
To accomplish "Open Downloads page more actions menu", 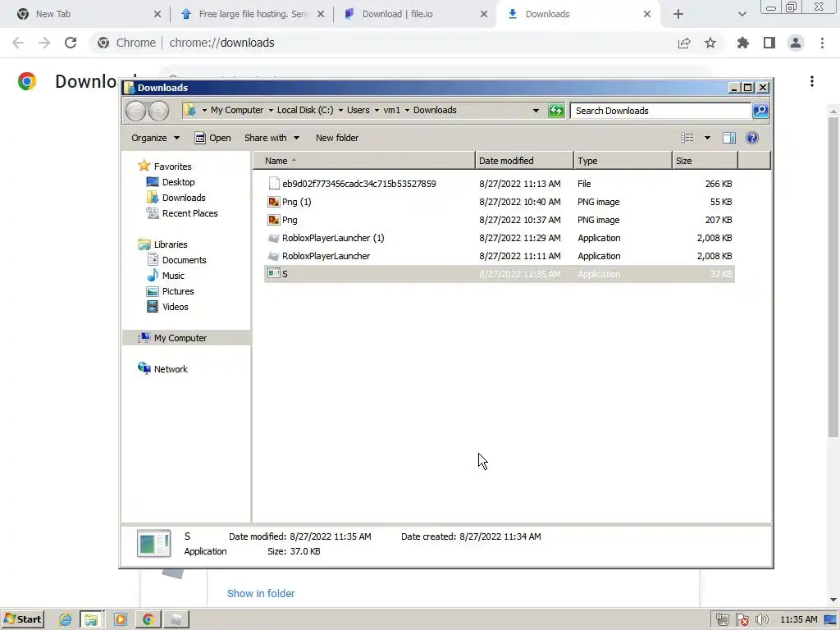I will 812,81.
